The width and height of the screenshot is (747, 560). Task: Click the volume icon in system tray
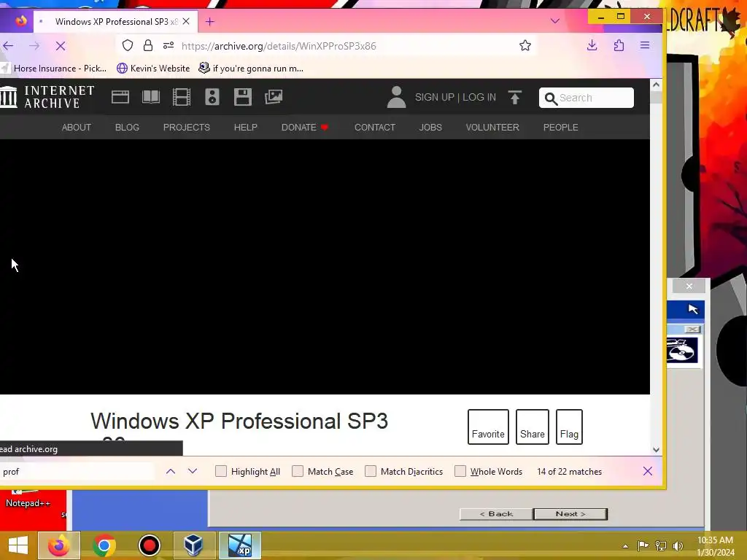click(678, 545)
